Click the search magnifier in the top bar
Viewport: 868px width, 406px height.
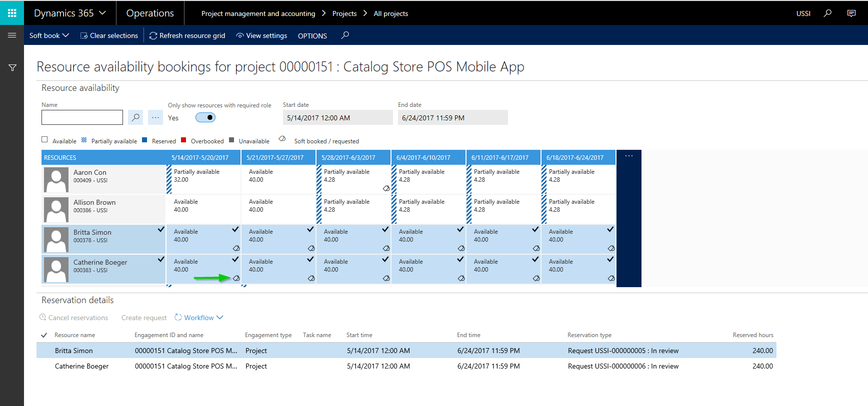(x=827, y=13)
